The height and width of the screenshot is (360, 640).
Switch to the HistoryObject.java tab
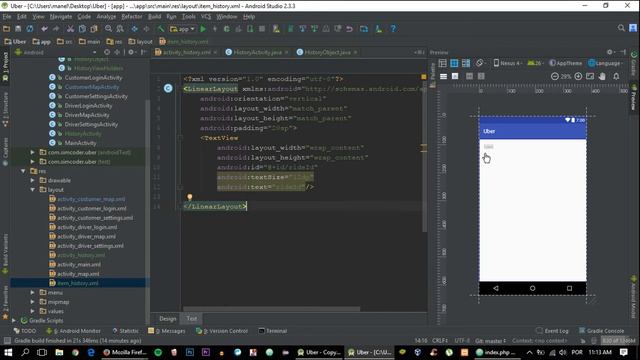[327, 52]
